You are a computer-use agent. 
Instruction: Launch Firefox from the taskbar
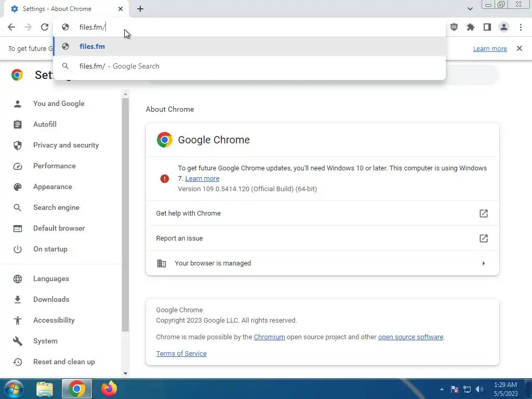pos(109,389)
